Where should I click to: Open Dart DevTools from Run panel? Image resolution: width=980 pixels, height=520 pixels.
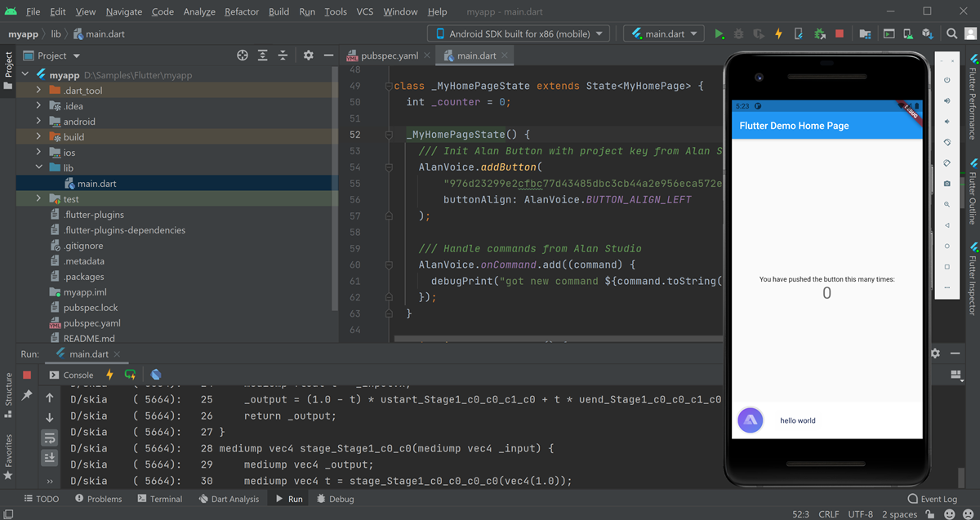[156, 375]
